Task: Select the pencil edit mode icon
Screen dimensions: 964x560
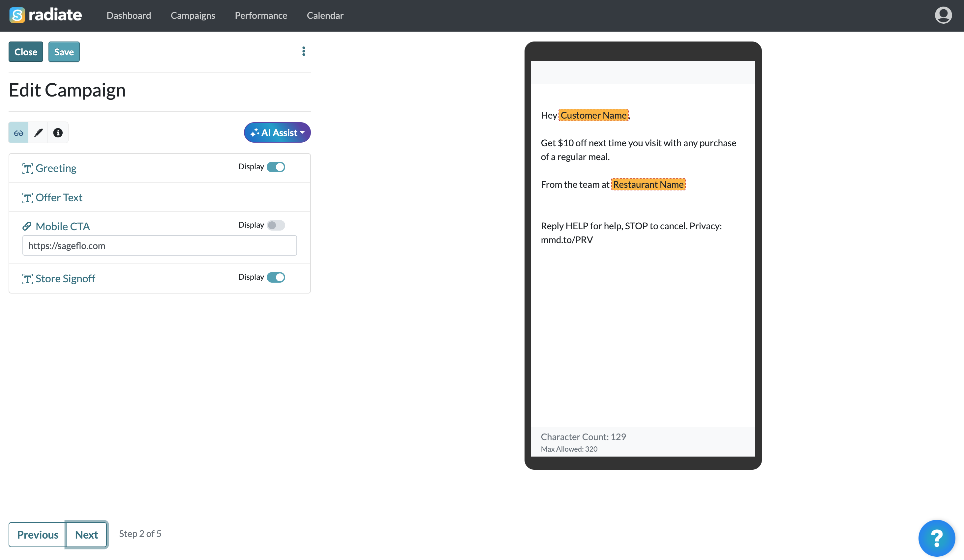Action: (38, 133)
